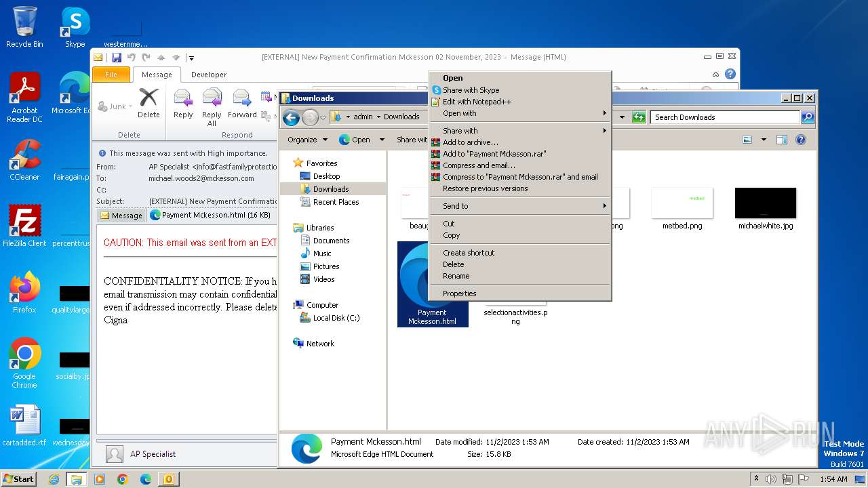
Task: Click the FileZilla Client desktop icon
Action: [x=24, y=226]
